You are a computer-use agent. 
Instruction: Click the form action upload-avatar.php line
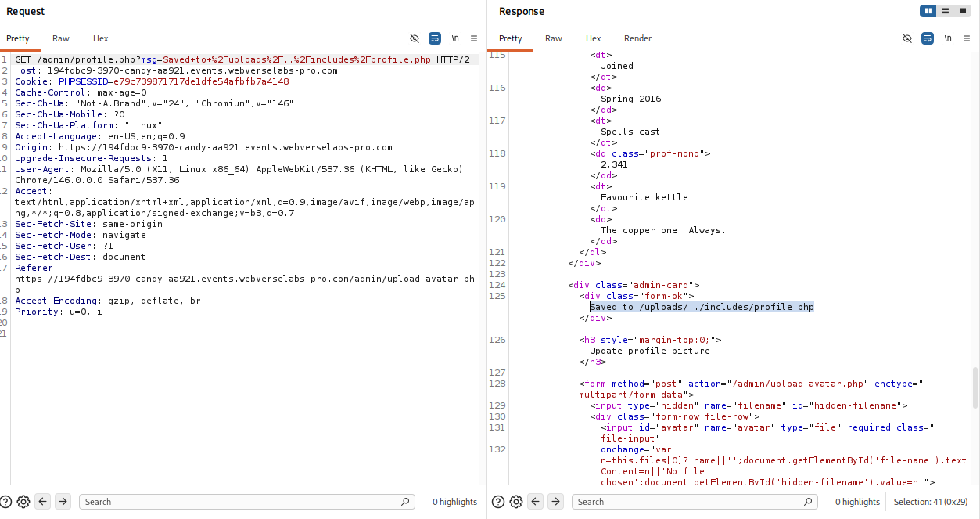(752, 389)
